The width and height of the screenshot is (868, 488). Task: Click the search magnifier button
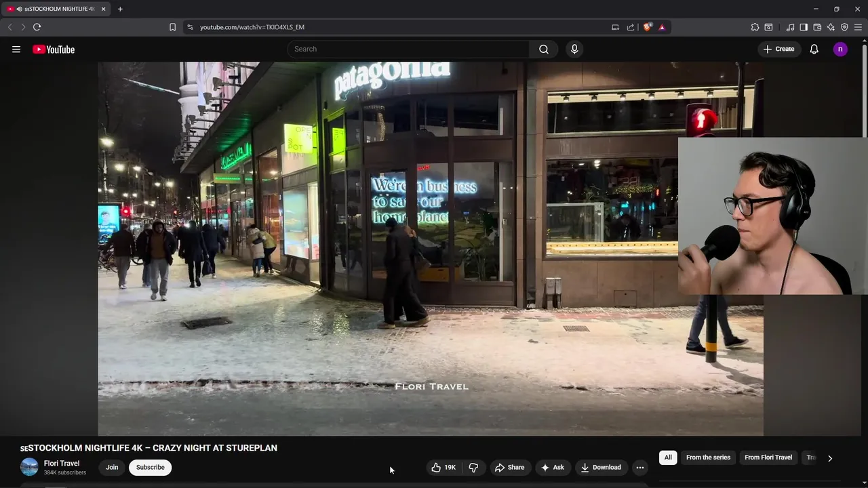pos(544,49)
